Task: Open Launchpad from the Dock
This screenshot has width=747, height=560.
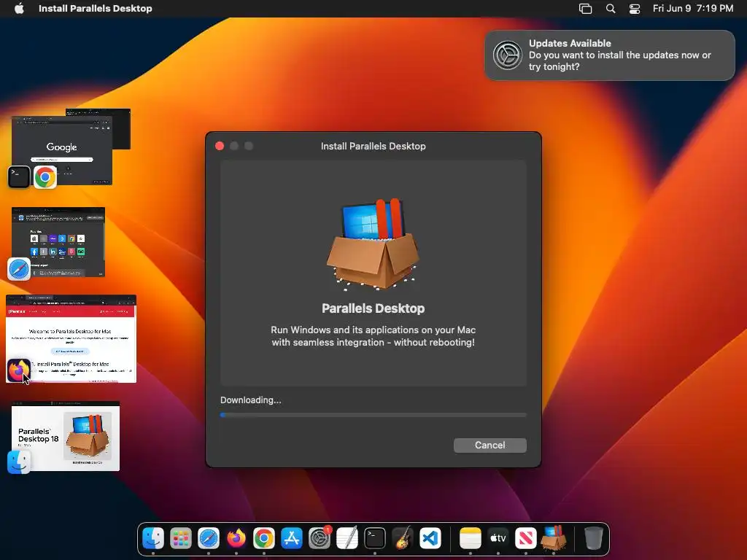Action: click(x=181, y=539)
